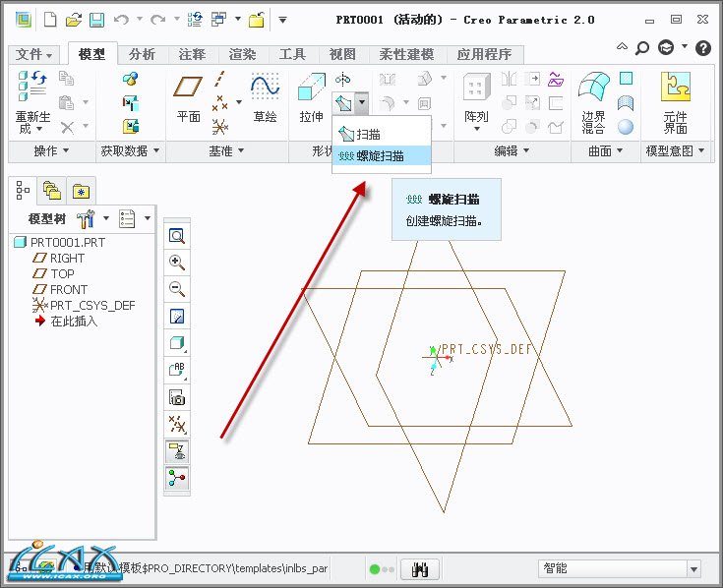723x588 pixels.
Task: Switch to the View (视图) tab
Action: point(342,54)
